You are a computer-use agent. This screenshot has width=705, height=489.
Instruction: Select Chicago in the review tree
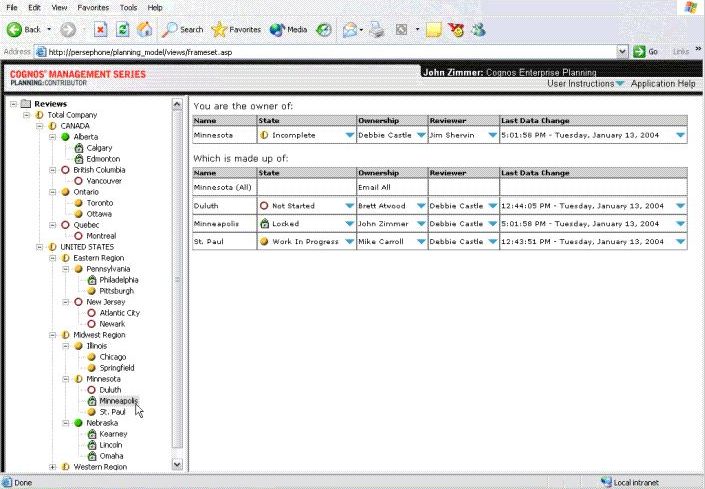[112, 357]
